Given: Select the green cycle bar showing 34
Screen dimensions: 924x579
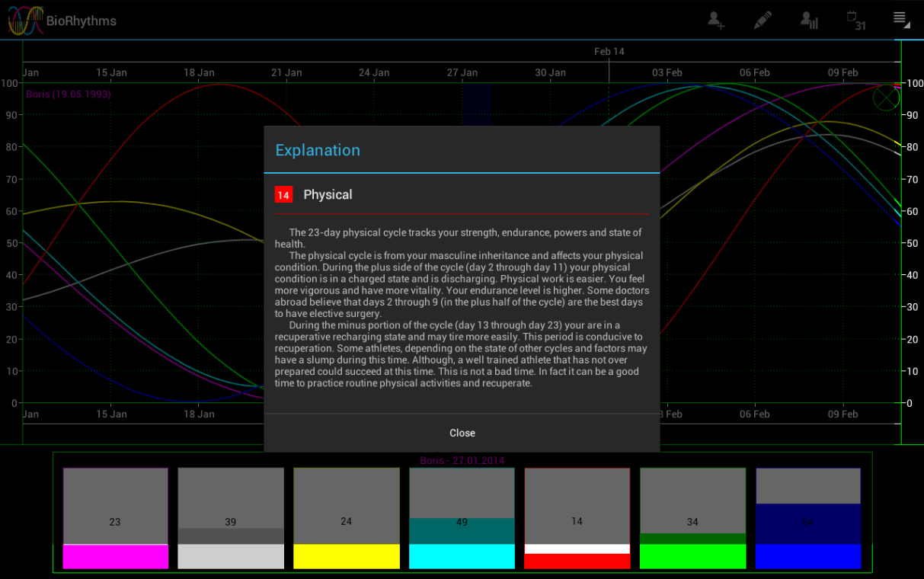Looking at the screenshot, I should [x=692, y=518].
